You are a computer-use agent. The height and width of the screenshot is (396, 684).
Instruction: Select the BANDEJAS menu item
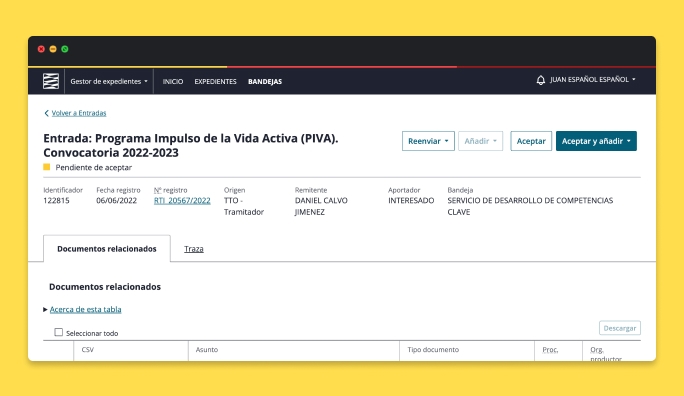click(265, 82)
